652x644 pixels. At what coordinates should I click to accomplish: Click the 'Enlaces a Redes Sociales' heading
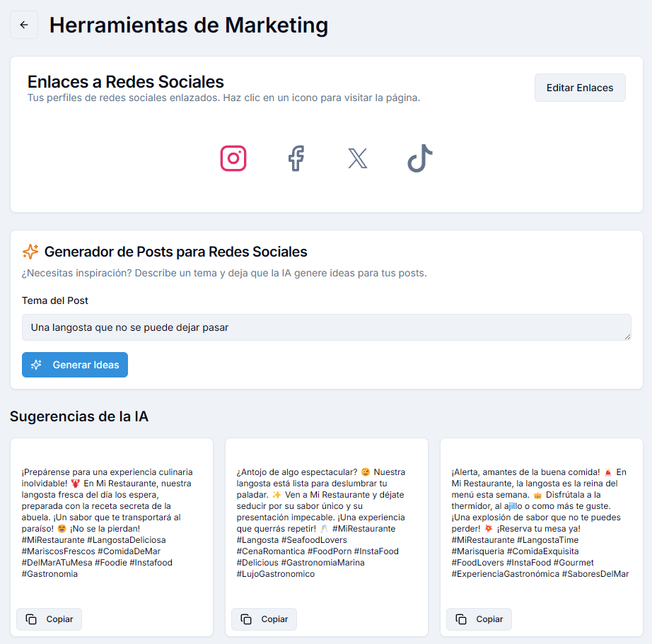tap(126, 82)
